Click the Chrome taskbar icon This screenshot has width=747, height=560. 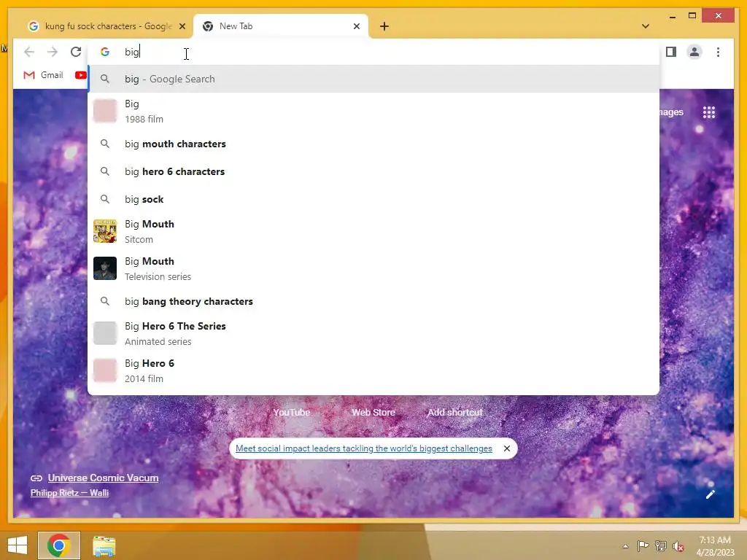(59, 545)
